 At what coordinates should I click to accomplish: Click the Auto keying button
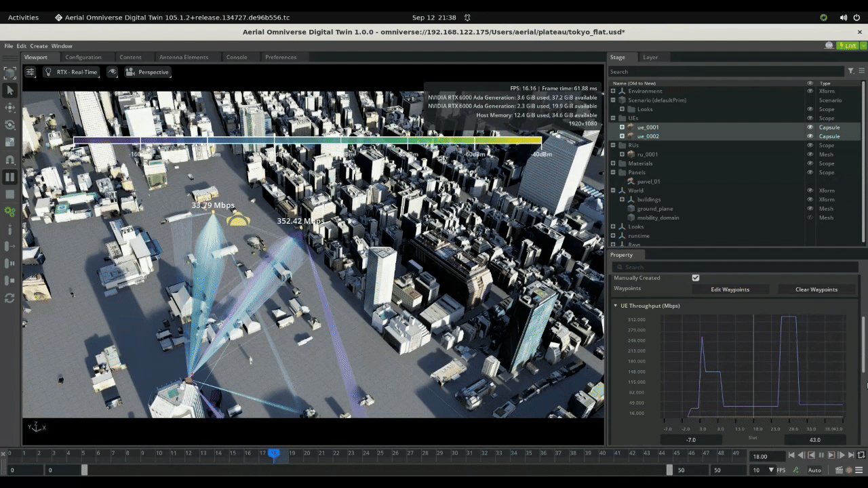point(814,470)
